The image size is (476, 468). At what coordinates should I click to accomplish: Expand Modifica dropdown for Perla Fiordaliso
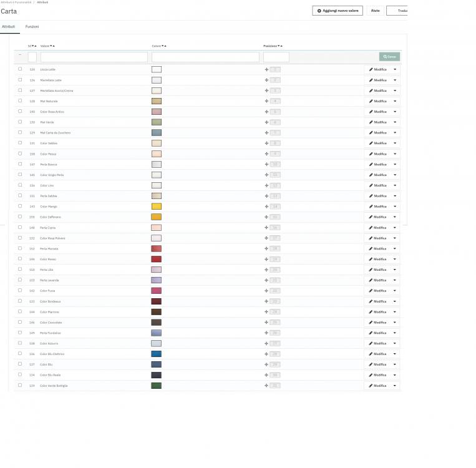point(395,333)
